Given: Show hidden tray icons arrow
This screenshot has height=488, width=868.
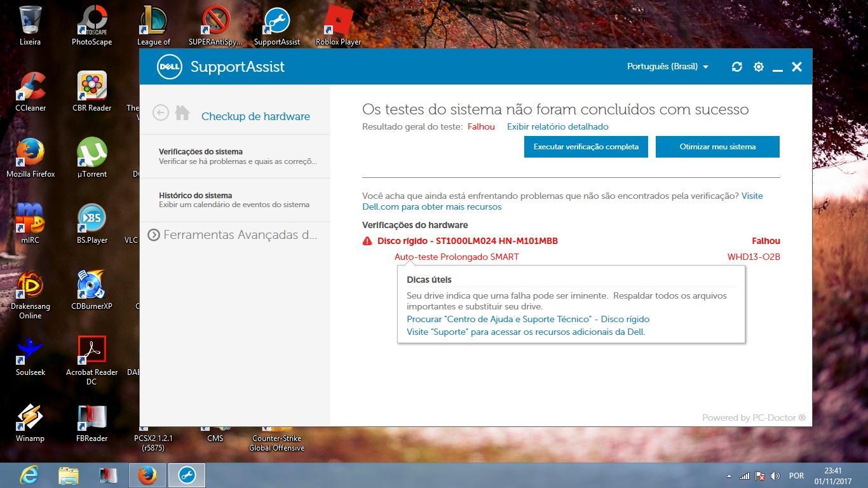Looking at the screenshot, I should [729, 475].
